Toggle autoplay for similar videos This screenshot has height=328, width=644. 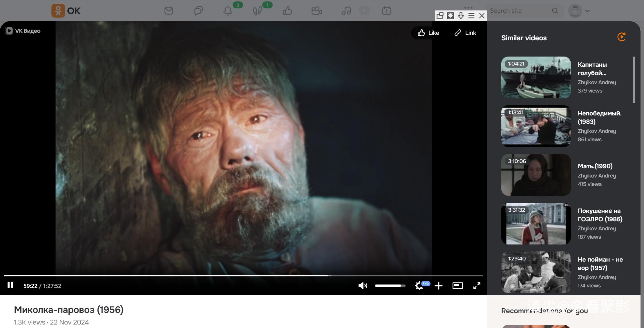tap(621, 37)
